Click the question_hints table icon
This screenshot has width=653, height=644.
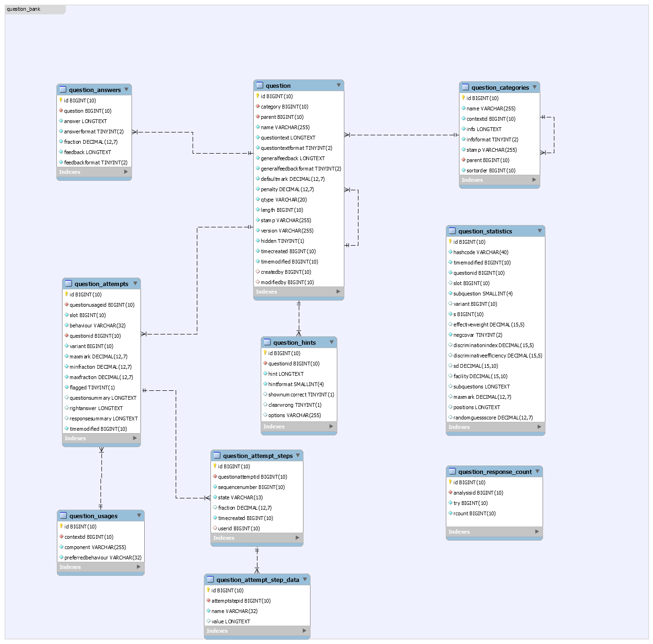coord(267,342)
